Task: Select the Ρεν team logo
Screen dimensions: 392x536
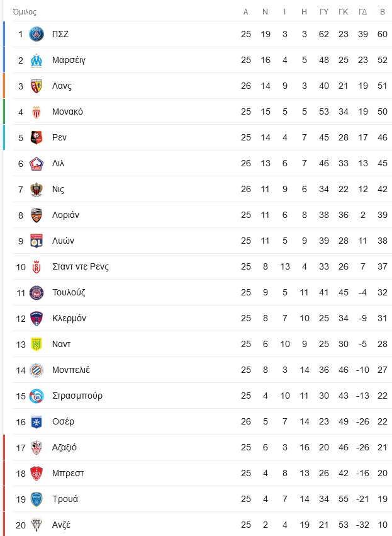Action: click(36, 137)
